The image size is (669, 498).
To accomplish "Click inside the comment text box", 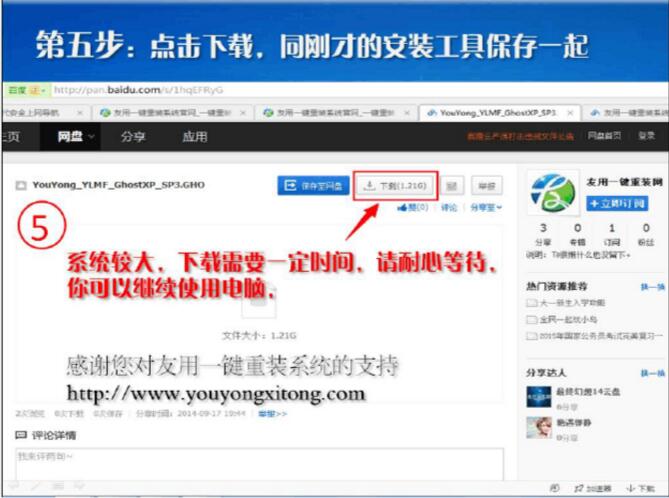I will point(258,463).
